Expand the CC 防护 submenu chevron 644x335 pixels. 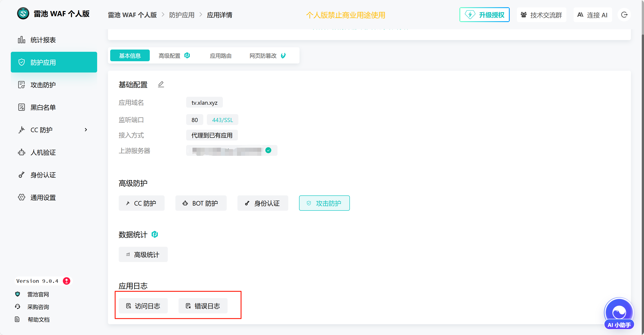click(86, 130)
